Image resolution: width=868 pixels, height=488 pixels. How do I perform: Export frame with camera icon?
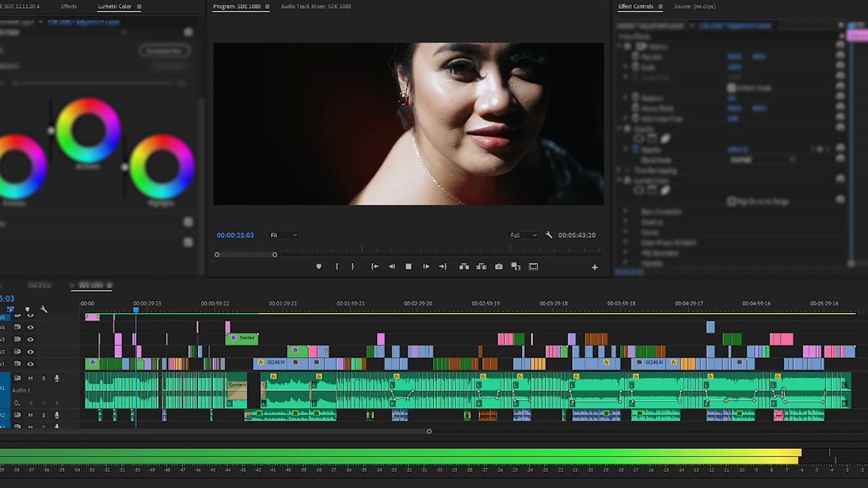(499, 266)
